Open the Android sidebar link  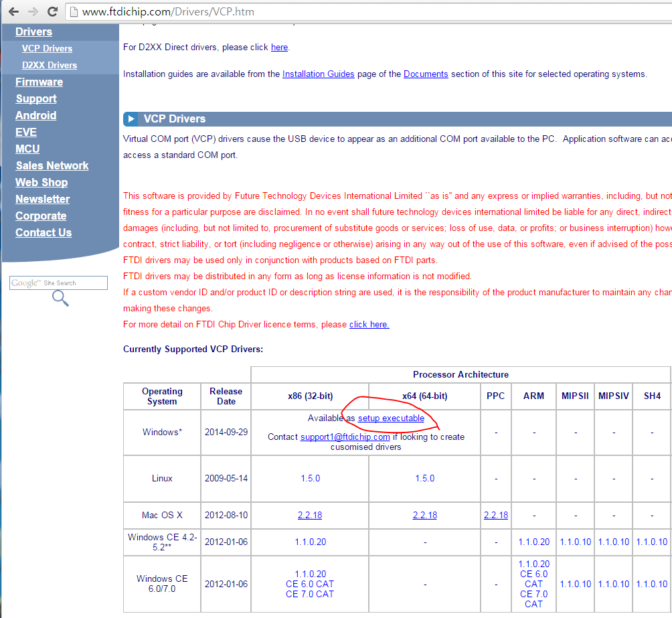click(36, 115)
